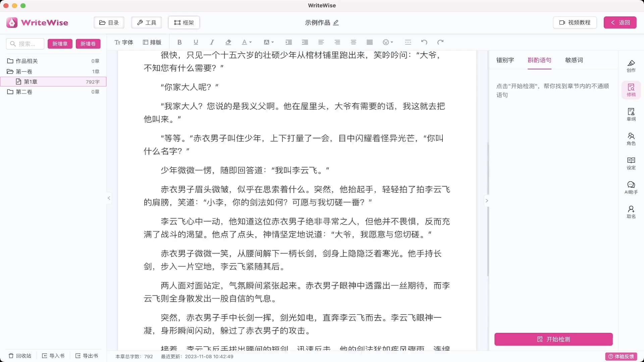Open the 创作 panel in the right sidebar
Image resolution: width=644 pixels, height=362 pixels.
(631, 66)
